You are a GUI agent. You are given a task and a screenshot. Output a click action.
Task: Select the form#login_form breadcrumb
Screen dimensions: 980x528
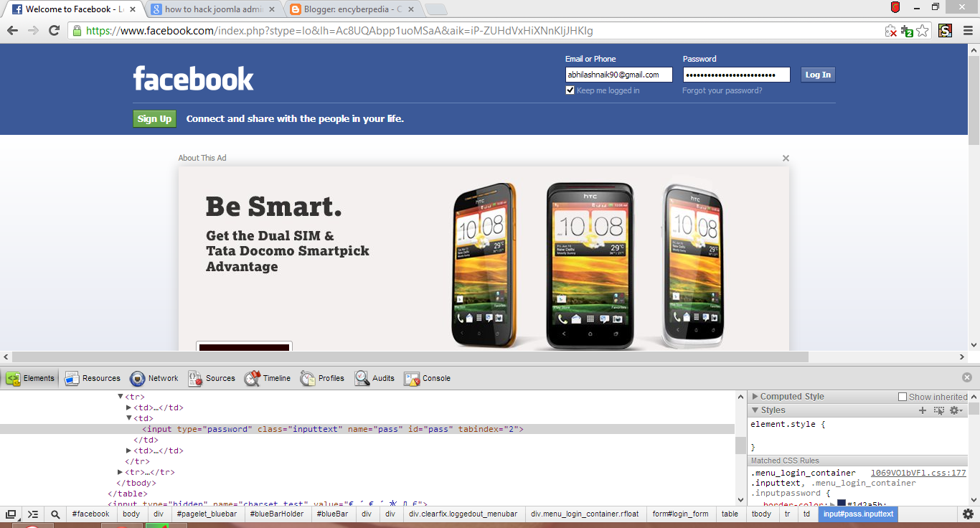(x=680, y=514)
